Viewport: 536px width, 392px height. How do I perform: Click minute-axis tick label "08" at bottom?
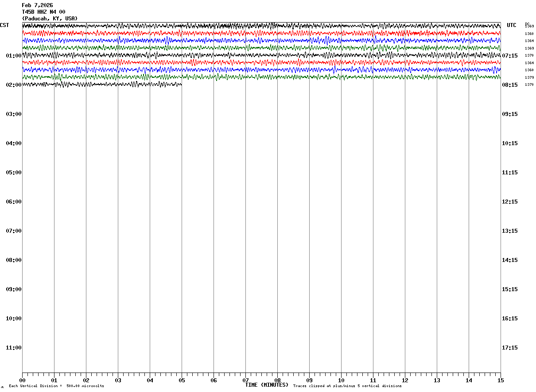(277, 380)
